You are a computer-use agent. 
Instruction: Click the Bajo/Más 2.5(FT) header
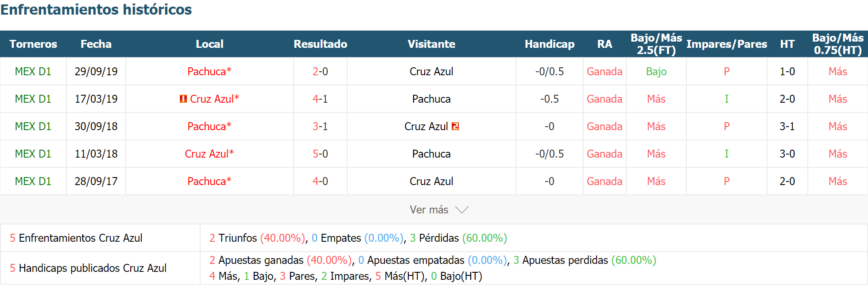tap(656, 44)
